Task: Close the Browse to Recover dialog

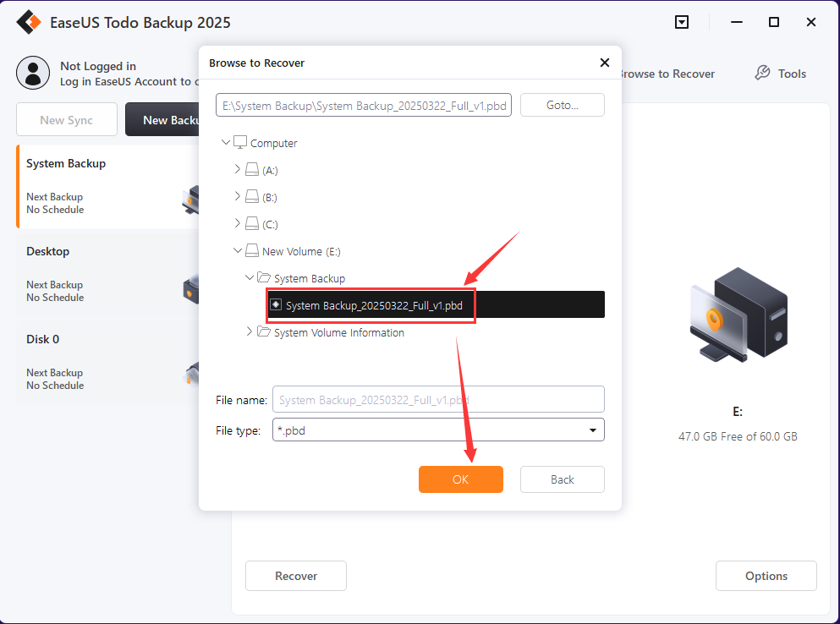Action: (604, 63)
